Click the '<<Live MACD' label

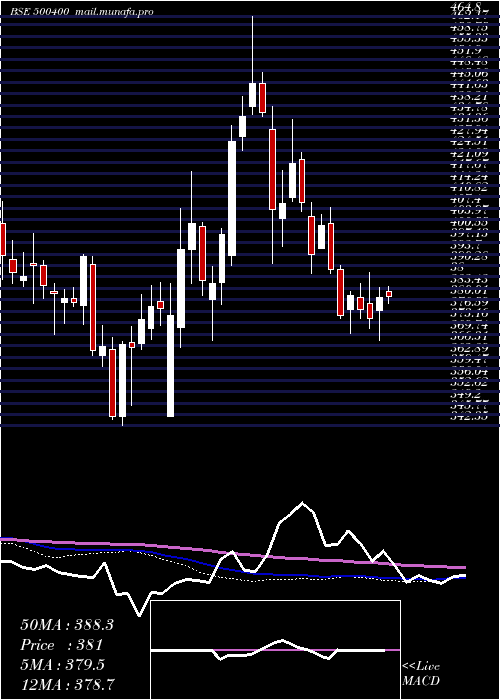pos(421,674)
